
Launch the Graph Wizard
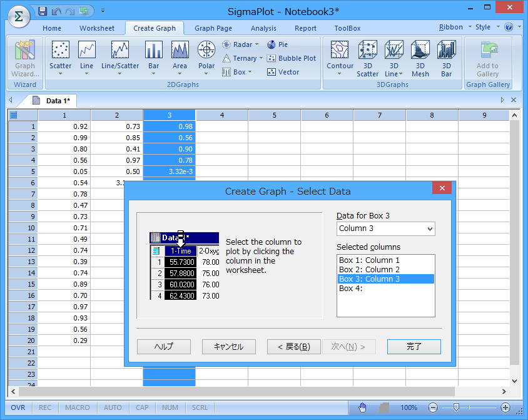click(25, 59)
